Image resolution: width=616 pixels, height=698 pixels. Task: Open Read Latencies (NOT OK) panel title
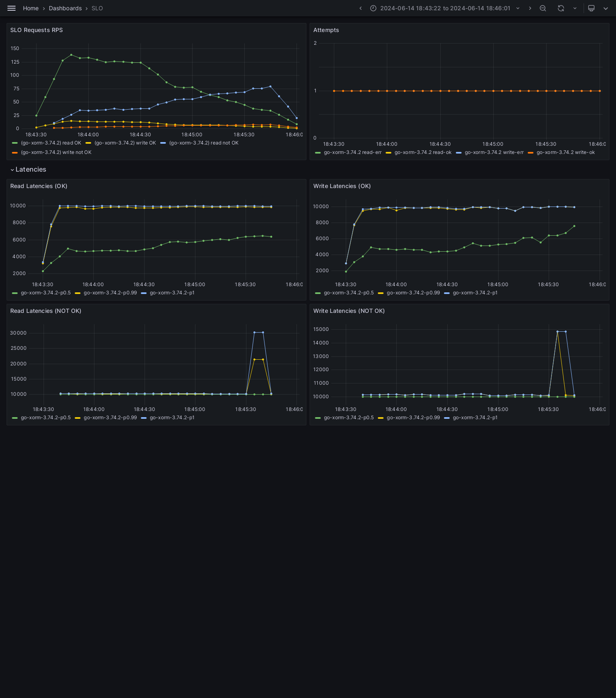pyautogui.click(x=46, y=311)
